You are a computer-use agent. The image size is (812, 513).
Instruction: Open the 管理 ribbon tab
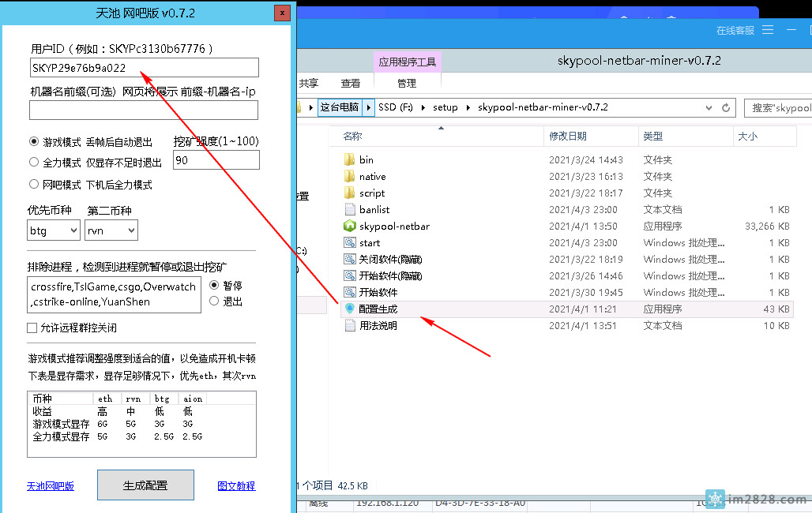[407, 83]
